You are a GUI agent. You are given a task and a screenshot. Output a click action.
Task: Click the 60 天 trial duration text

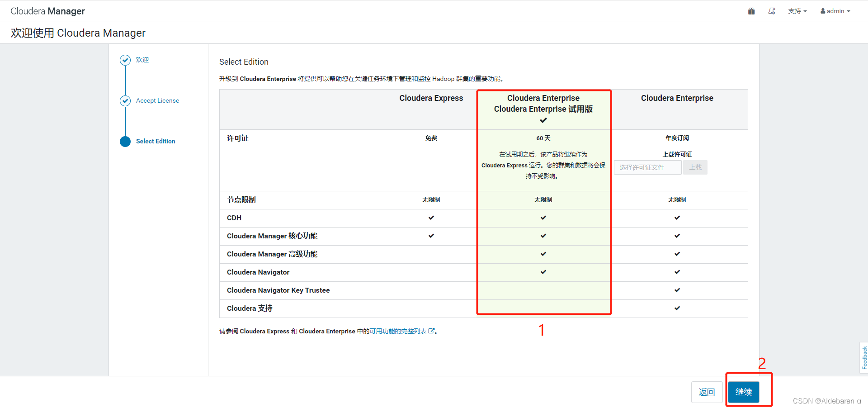(543, 138)
